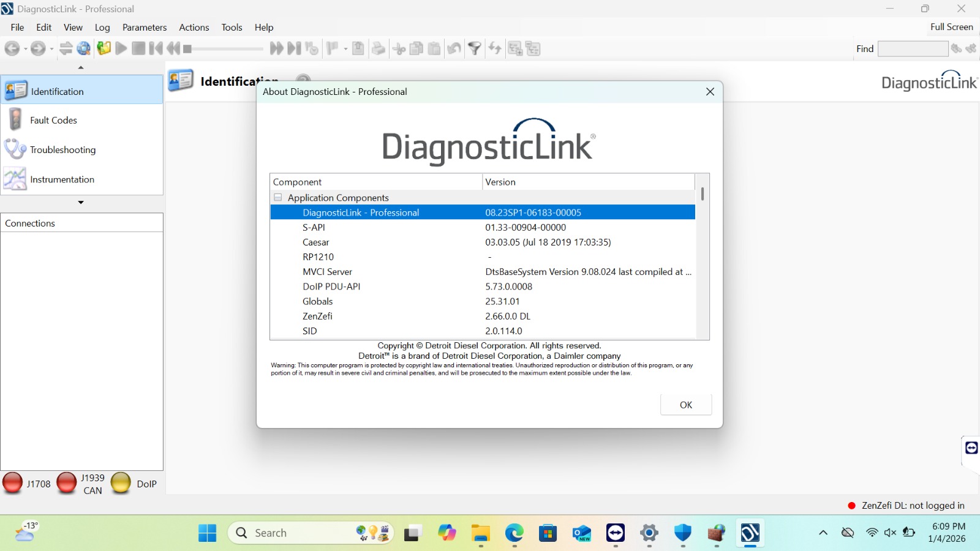Click the Stop log playback button
Image resolution: width=980 pixels, height=551 pixels.
point(139,48)
